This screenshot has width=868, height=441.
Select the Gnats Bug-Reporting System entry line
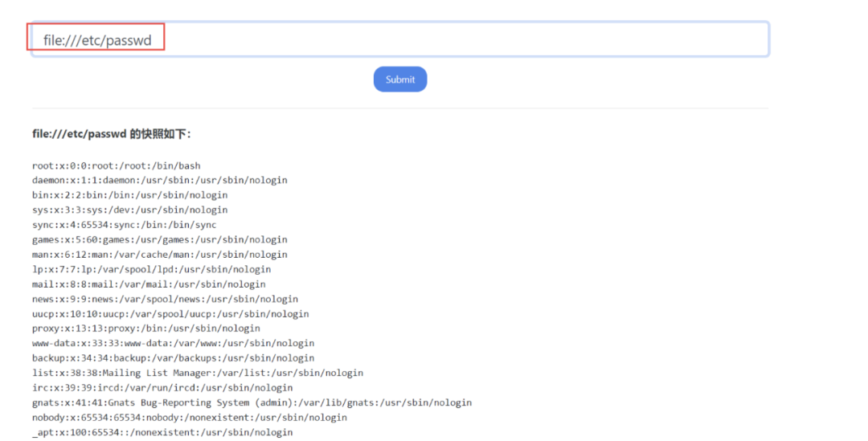tap(252, 402)
